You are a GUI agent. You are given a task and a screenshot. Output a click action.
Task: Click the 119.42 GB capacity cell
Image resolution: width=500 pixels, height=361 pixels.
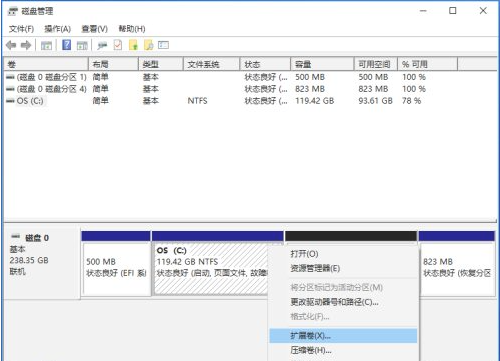point(315,101)
